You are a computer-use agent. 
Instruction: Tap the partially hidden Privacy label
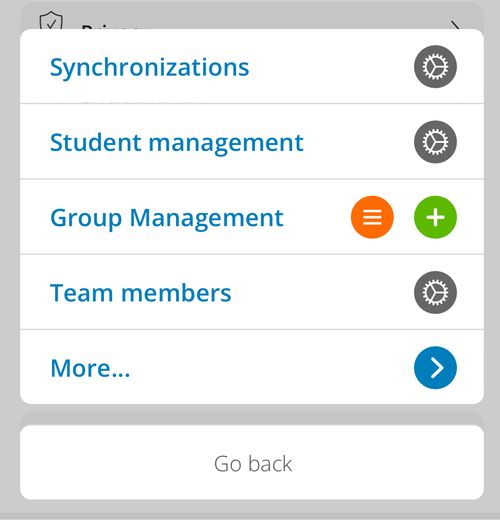(115, 27)
